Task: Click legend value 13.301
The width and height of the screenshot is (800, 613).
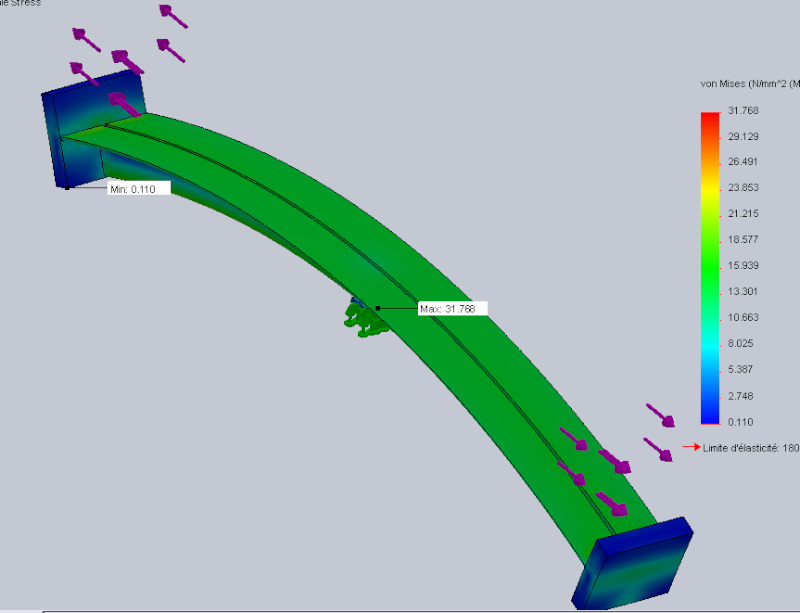Action: tap(743, 292)
